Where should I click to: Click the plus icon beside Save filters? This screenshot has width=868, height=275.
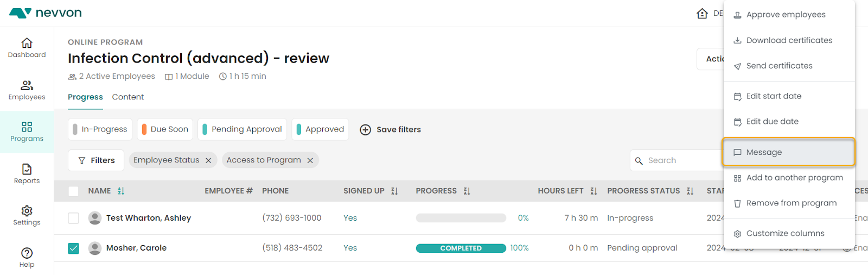click(x=366, y=130)
